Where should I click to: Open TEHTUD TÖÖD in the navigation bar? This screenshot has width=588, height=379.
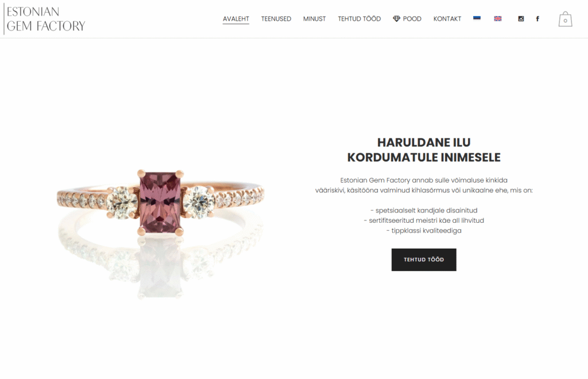point(359,19)
